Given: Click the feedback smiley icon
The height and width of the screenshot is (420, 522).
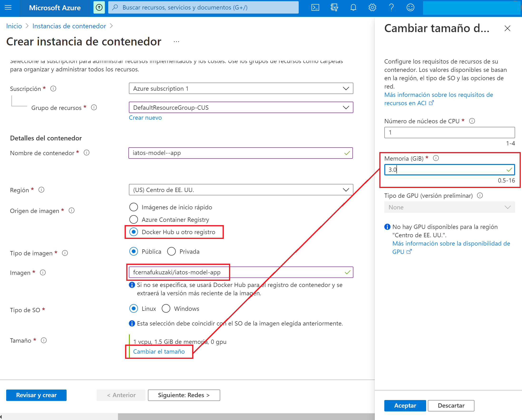Looking at the screenshot, I should (x=410, y=8).
